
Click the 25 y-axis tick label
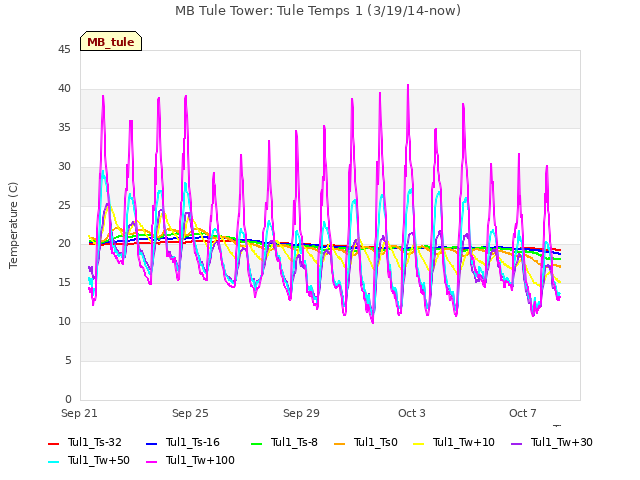(x=64, y=205)
